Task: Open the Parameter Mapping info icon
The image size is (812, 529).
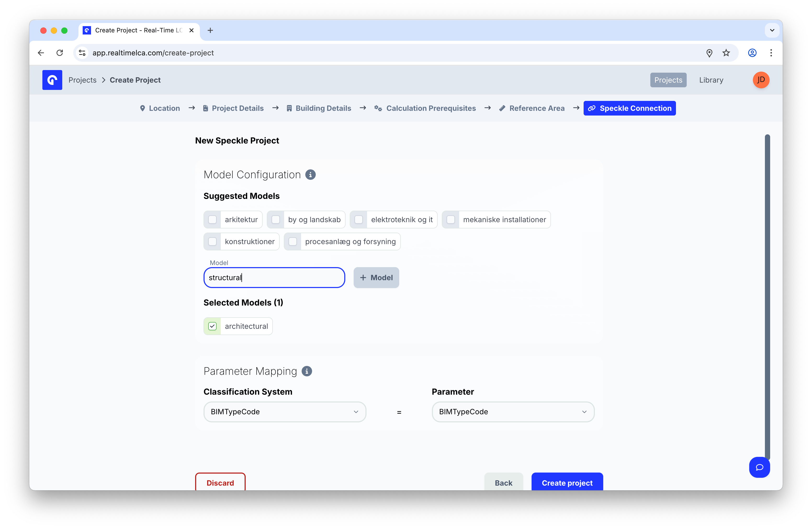Action: (x=307, y=371)
